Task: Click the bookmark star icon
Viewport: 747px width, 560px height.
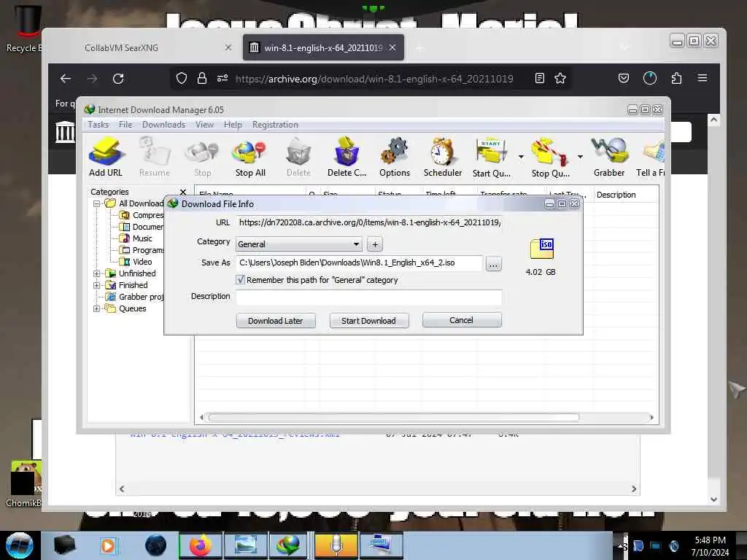Action: click(560, 78)
